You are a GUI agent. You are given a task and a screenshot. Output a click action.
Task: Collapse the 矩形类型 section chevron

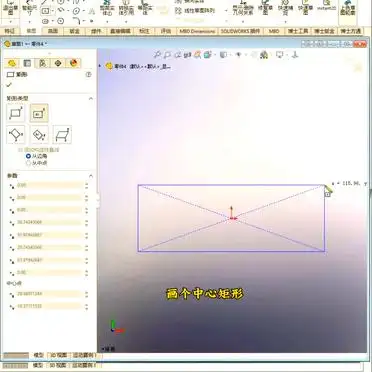(x=91, y=99)
